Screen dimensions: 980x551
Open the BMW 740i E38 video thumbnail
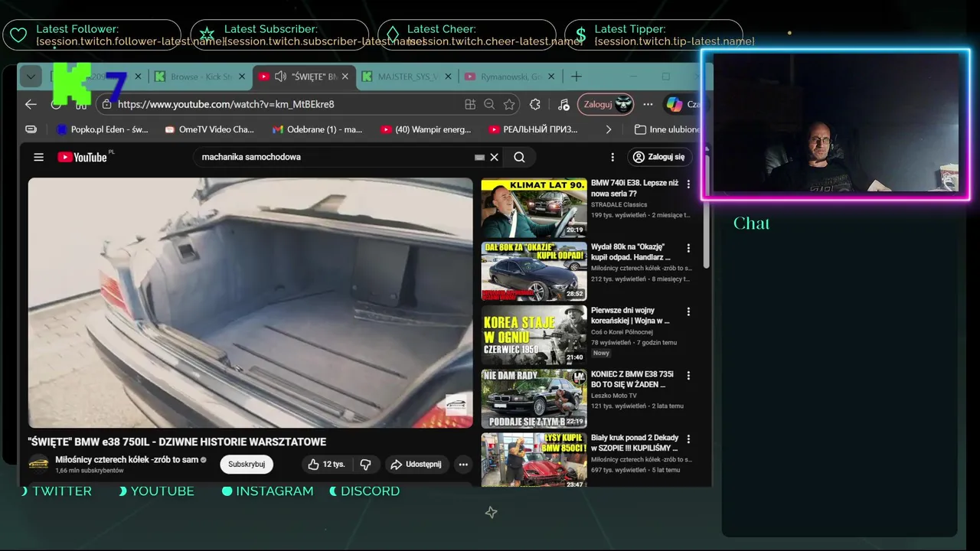tap(534, 207)
